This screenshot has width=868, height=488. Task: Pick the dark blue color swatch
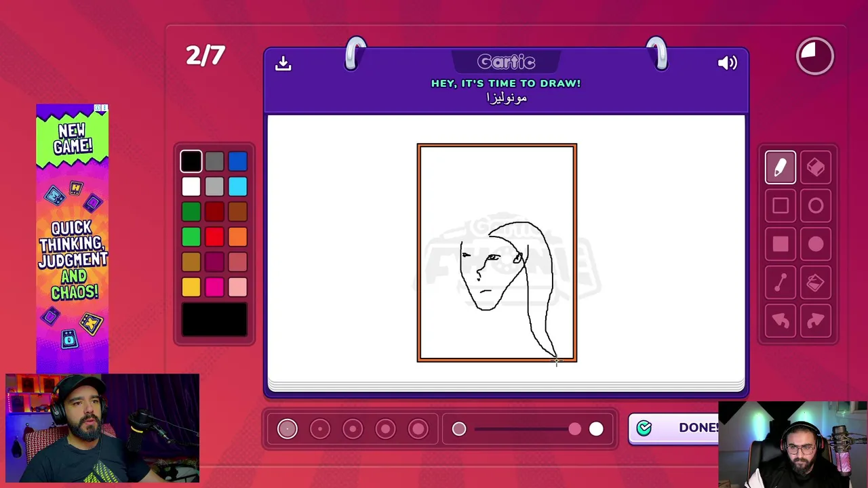pyautogui.click(x=237, y=161)
